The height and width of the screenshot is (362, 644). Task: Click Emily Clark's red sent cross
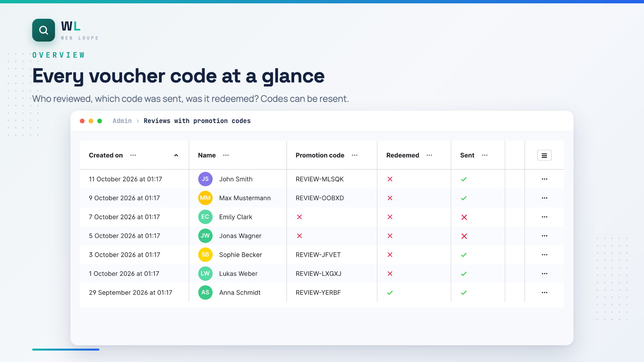(x=464, y=217)
